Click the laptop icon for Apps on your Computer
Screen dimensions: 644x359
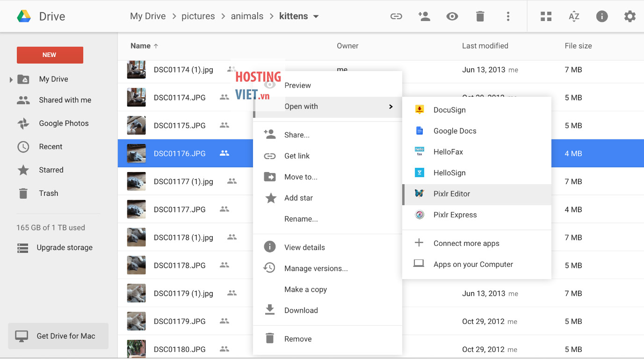tap(419, 264)
